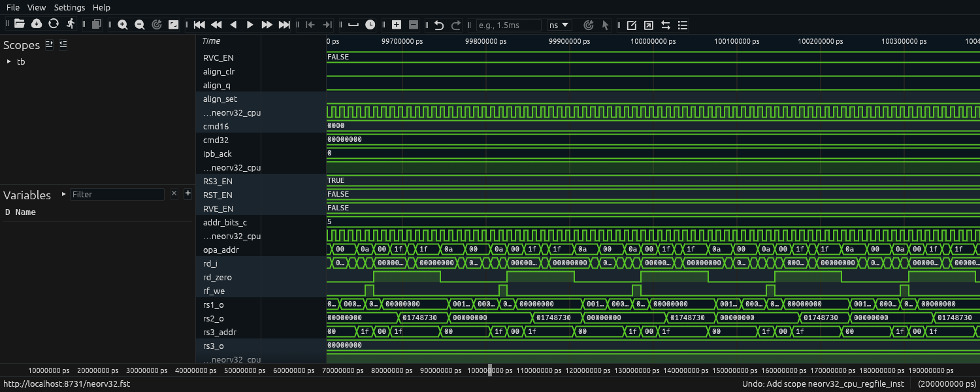
Task: Select the align_set signal
Action: (x=220, y=99)
